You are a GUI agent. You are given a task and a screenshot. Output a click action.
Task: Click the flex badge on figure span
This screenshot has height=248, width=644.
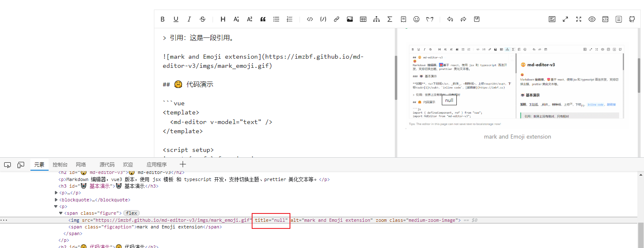131,213
